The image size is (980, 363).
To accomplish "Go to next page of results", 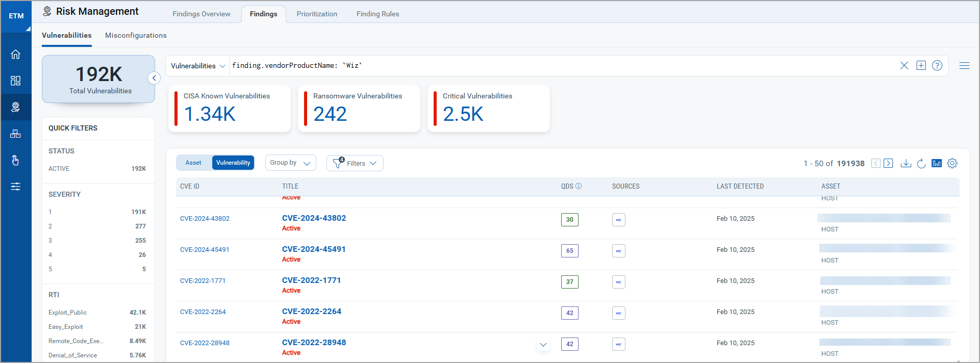I will [x=888, y=163].
